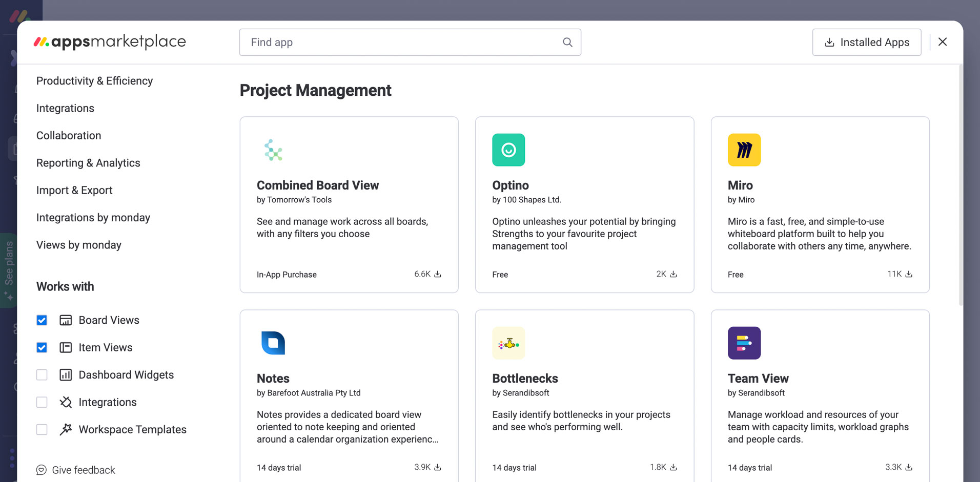Image resolution: width=980 pixels, height=482 pixels.
Task: Open the Notes app icon
Action: (x=273, y=343)
